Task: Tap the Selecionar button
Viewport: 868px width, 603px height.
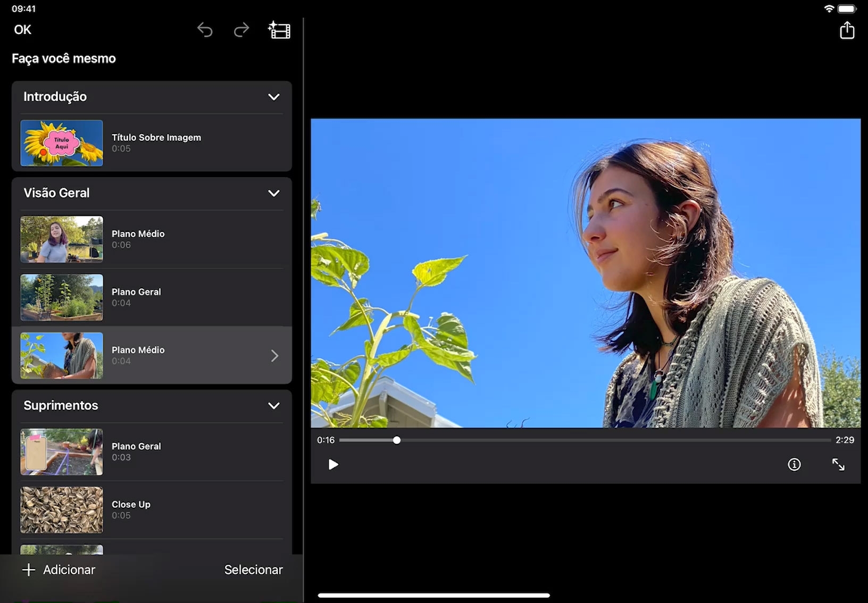Action: tap(253, 569)
